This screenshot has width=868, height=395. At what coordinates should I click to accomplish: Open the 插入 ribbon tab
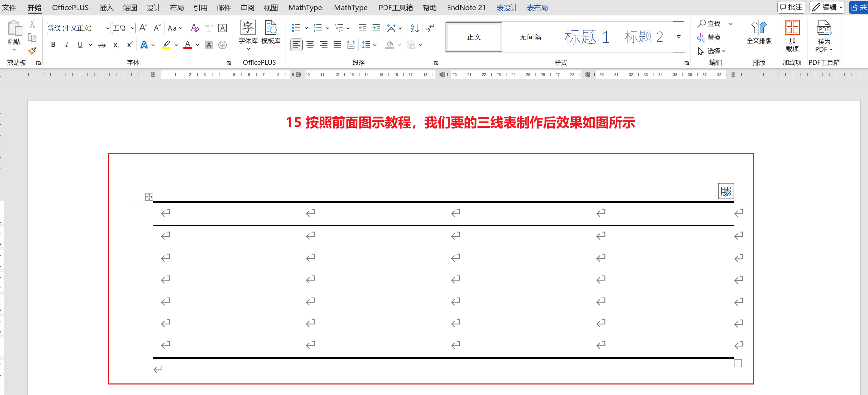[x=106, y=8]
